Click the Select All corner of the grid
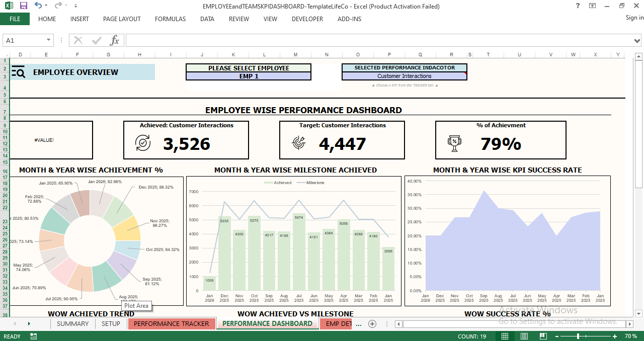The height and width of the screenshot is (341, 644). [5, 54]
